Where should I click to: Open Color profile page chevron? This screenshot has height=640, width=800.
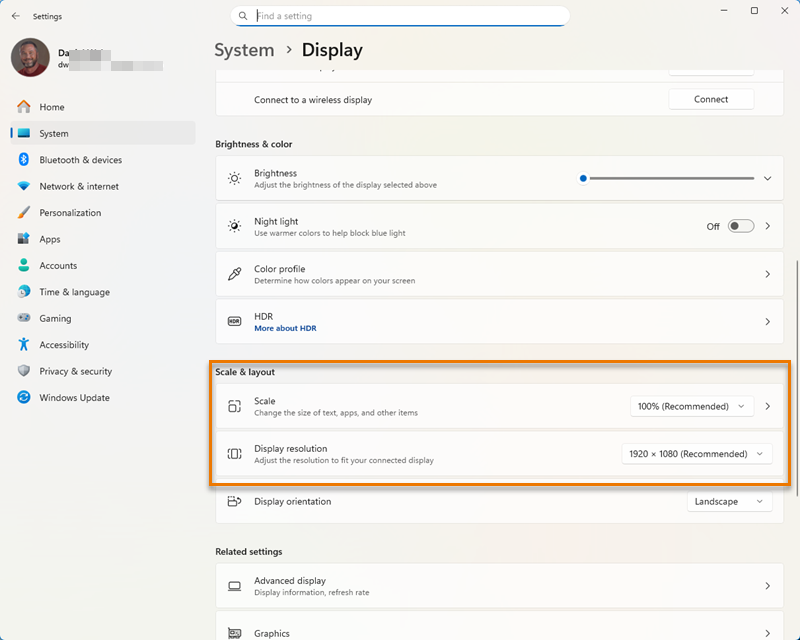[x=768, y=274]
